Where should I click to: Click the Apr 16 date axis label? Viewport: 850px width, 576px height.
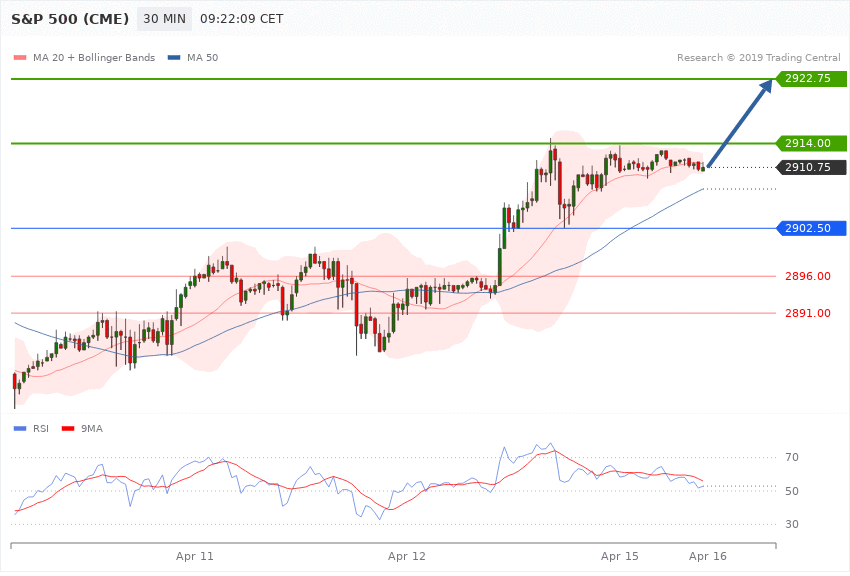pos(707,556)
